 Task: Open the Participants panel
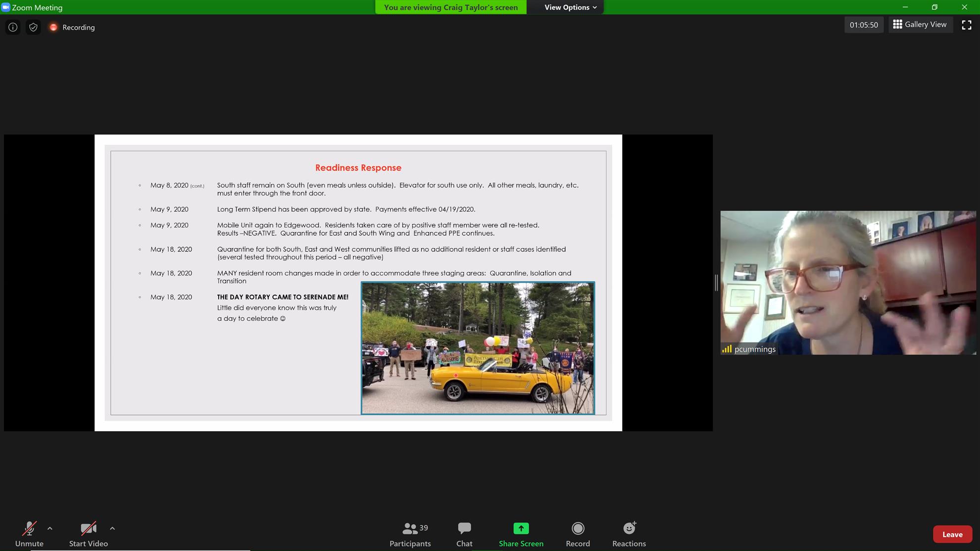click(410, 534)
